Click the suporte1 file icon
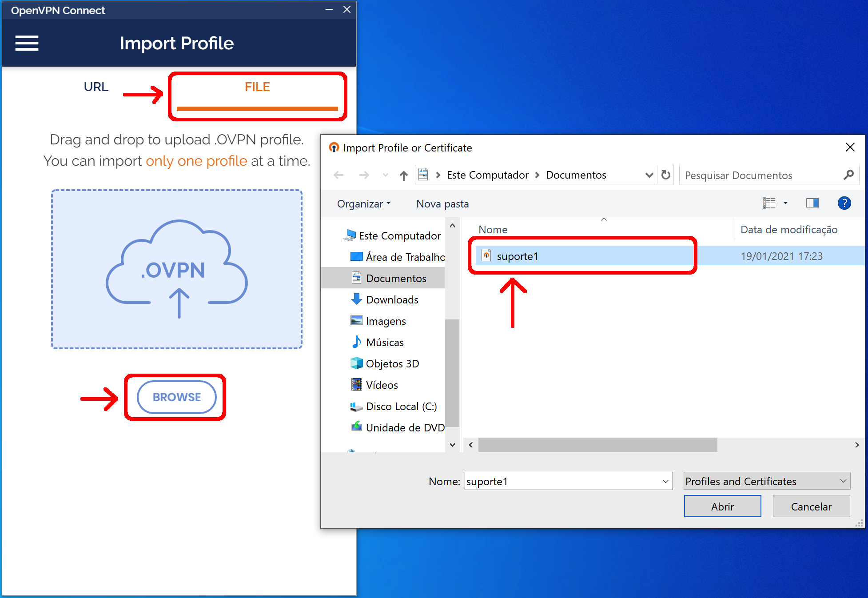This screenshot has height=598, width=868. point(486,255)
